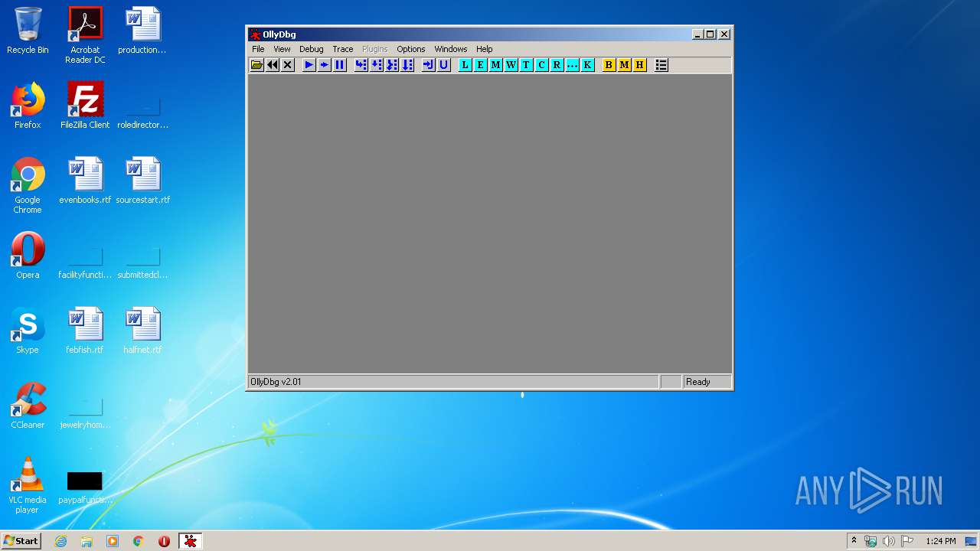
Task: Click the Run thread toolbar icon
Action: (325, 65)
